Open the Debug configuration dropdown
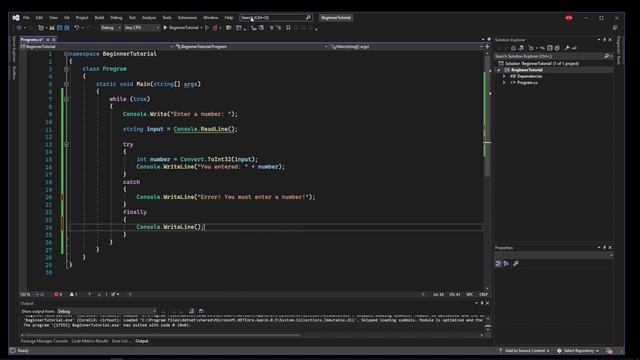The width and height of the screenshot is (640, 360). tap(111, 28)
